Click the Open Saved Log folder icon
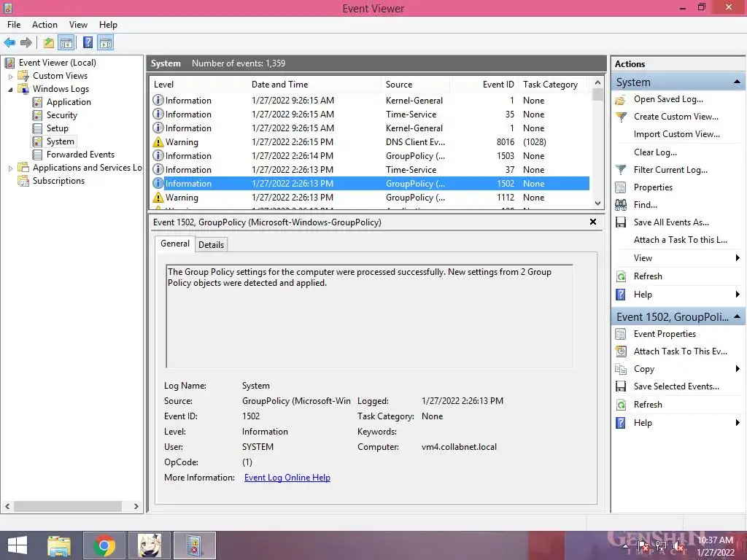The image size is (747, 560). (620, 99)
